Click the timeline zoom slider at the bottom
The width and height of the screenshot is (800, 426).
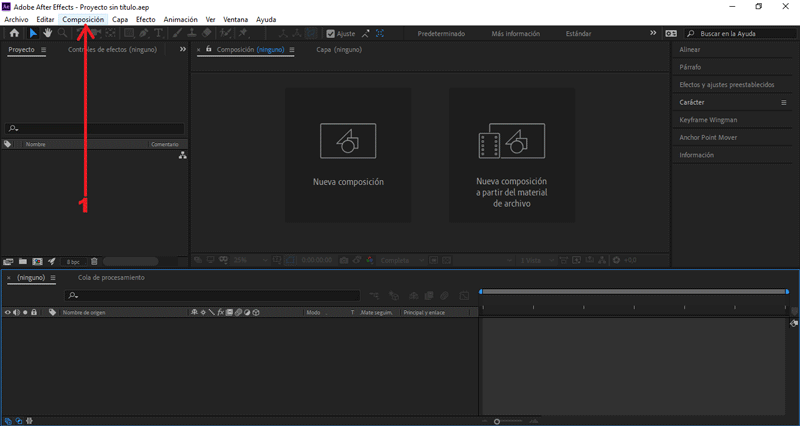(497, 421)
